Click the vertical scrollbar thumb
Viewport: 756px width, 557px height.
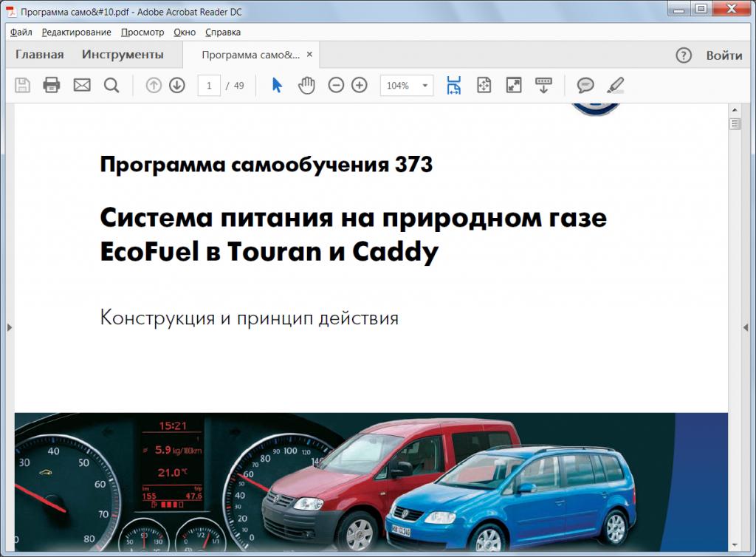(x=735, y=124)
